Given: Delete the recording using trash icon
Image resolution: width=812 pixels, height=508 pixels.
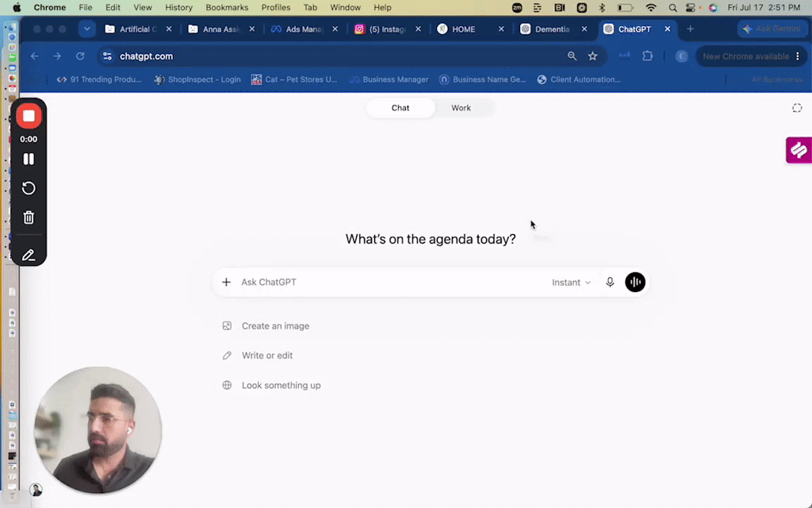Looking at the screenshot, I should pyautogui.click(x=29, y=217).
